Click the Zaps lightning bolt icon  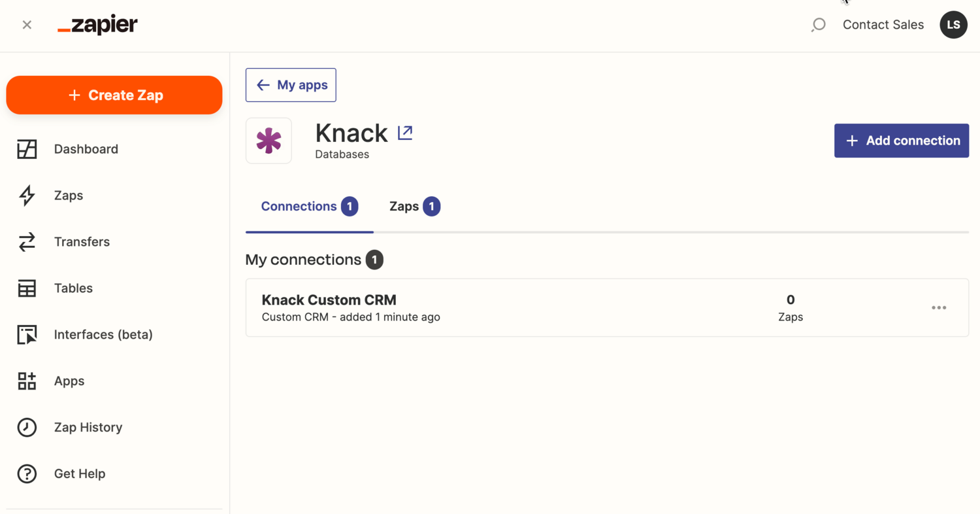click(27, 196)
